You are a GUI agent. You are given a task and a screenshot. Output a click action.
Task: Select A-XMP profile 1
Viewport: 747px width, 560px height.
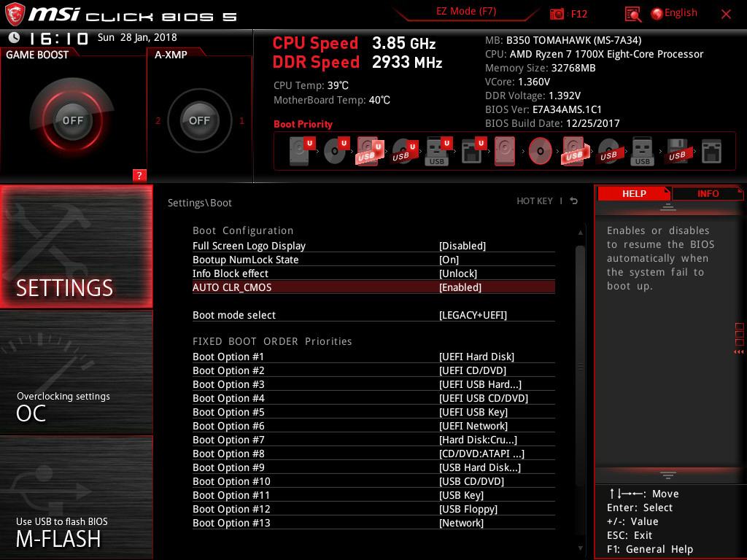click(x=241, y=120)
